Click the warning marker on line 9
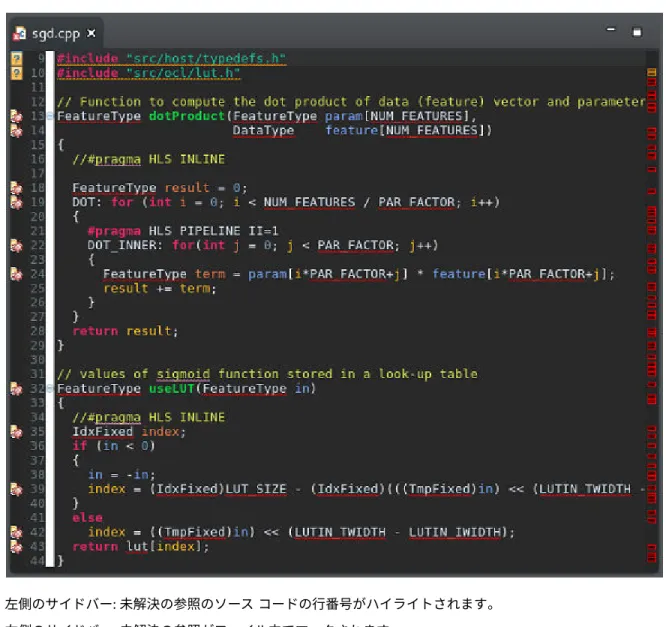 point(17,58)
